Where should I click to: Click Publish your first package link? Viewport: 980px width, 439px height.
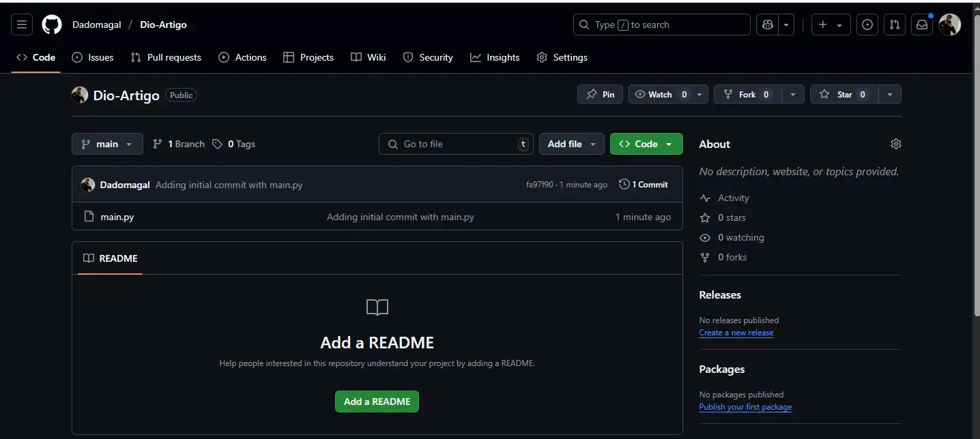point(746,407)
